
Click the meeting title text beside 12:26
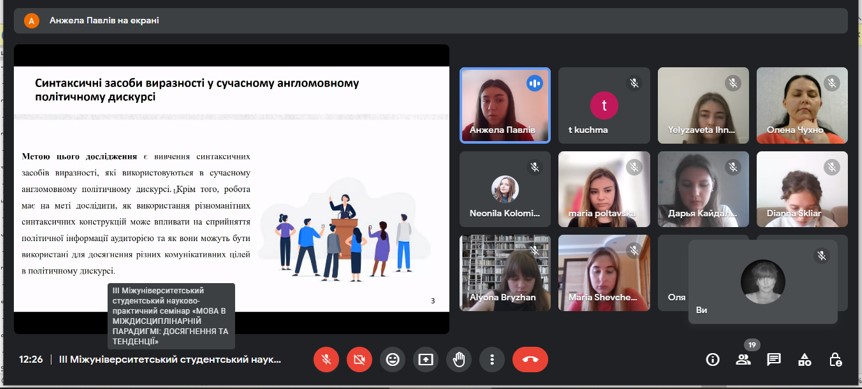(x=170, y=360)
